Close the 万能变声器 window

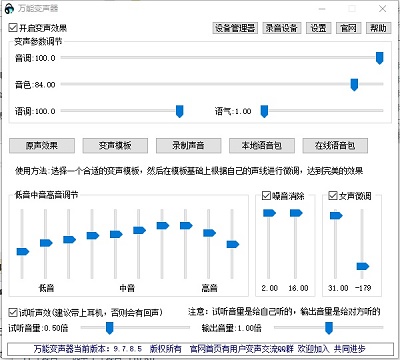tap(382, 9)
